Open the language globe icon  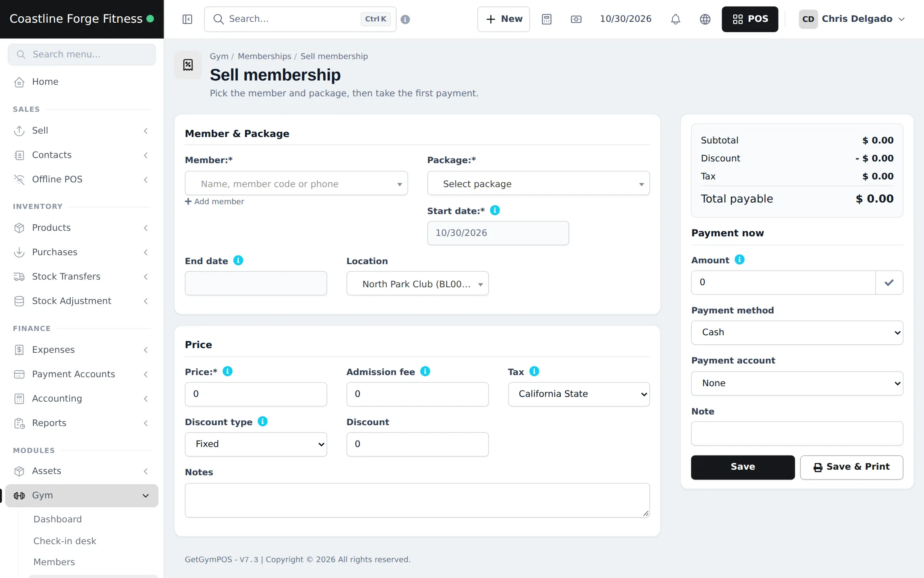point(705,19)
